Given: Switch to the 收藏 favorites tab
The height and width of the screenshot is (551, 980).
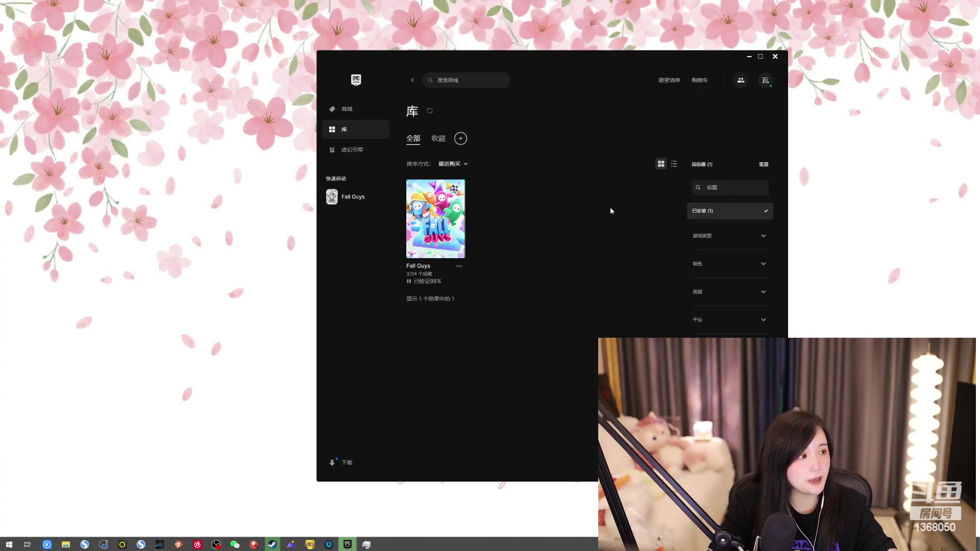Looking at the screenshot, I should click(x=438, y=138).
